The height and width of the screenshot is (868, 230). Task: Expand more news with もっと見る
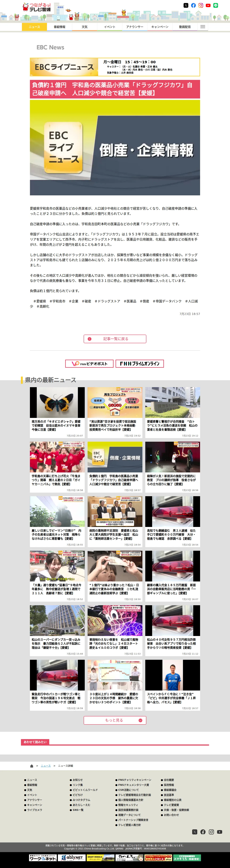pyautogui.click(x=115, y=720)
